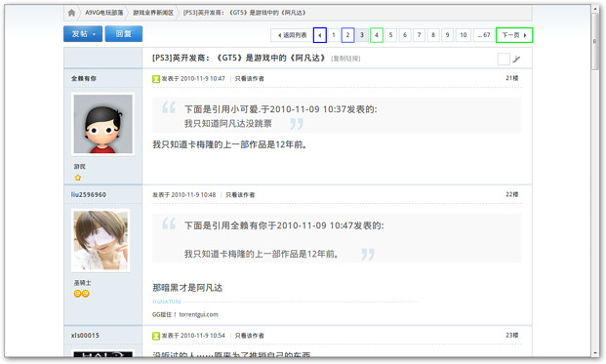The image size is (606, 364).
Task: Click 全赖有你's cartoon avatar
Action: tap(102, 124)
